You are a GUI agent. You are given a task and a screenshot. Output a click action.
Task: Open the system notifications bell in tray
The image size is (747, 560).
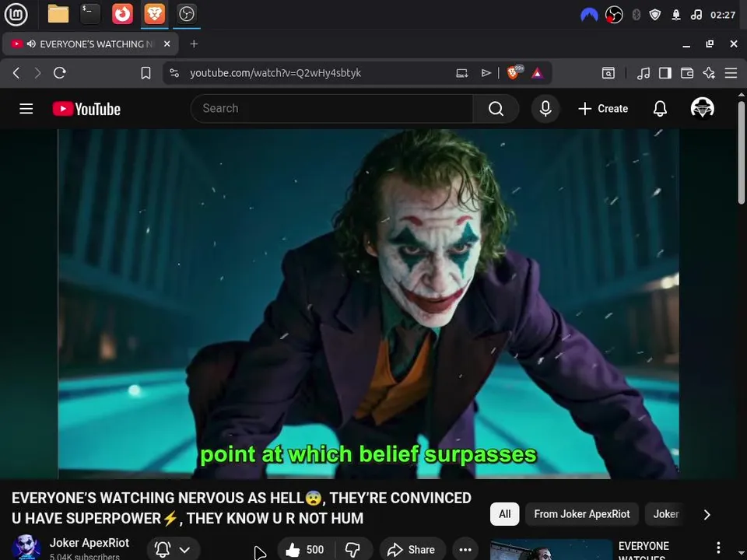pyautogui.click(x=676, y=15)
